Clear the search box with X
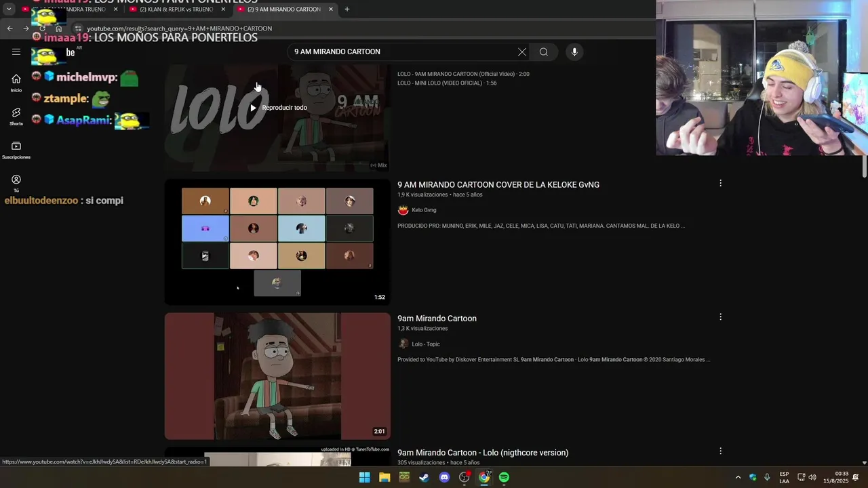The width and height of the screenshot is (868, 488). pos(521,52)
